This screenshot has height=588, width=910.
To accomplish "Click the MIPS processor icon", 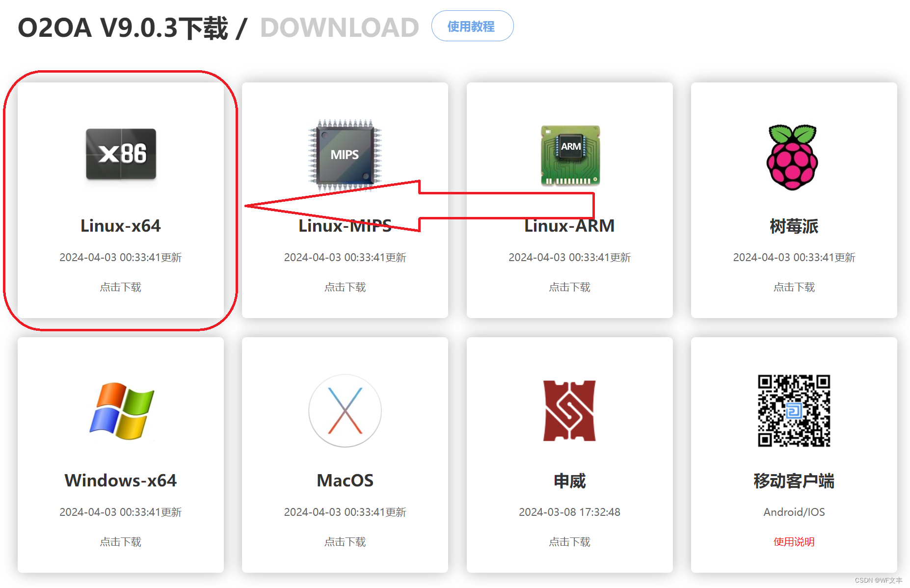I will 345,155.
